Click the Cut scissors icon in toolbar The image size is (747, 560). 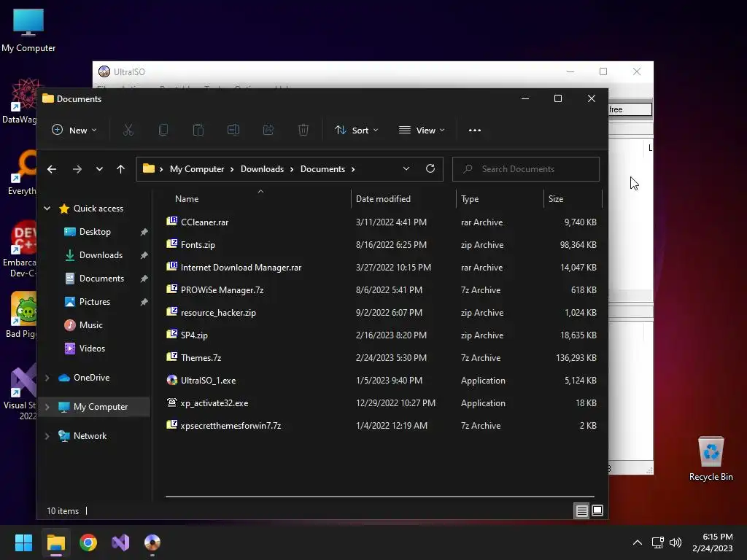point(128,130)
